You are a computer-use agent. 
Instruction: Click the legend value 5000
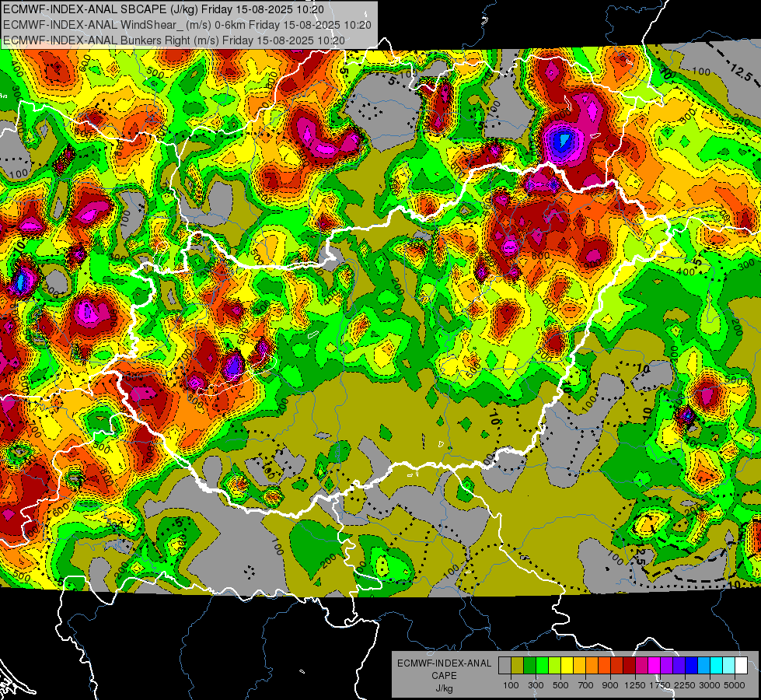pyautogui.click(x=735, y=685)
